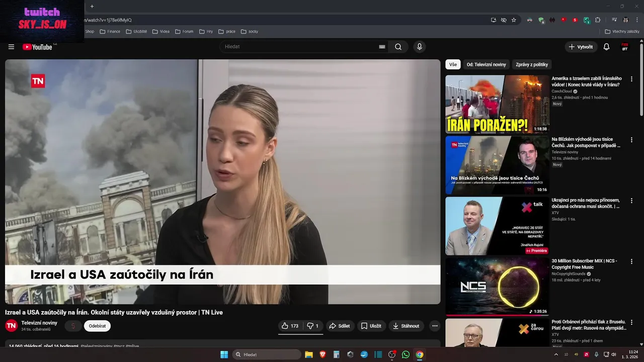Open Calculator from the taskbar
Image resolution: width=644 pixels, height=362 pixels.
[337, 354]
